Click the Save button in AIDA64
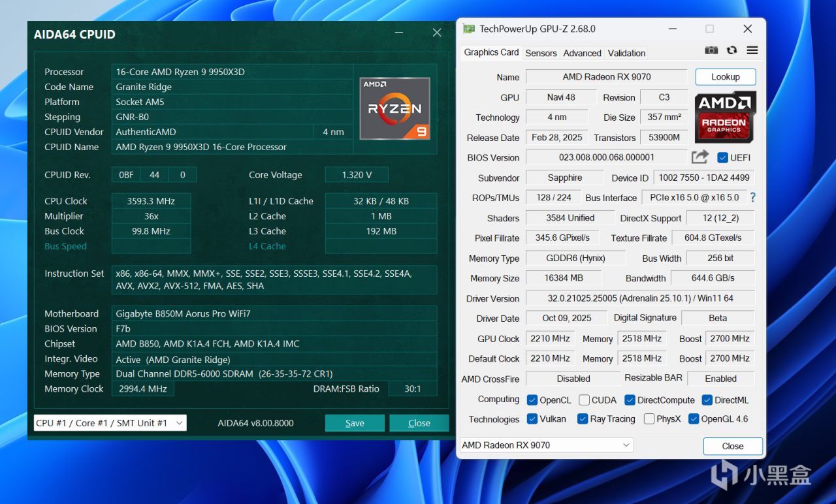836x504 pixels. point(355,423)
